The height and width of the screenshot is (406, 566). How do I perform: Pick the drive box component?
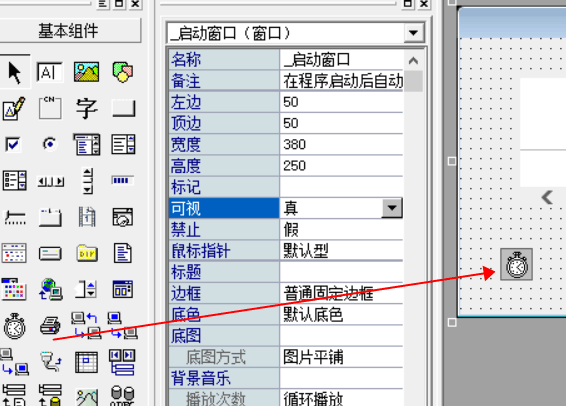click(x=50, y=254)
